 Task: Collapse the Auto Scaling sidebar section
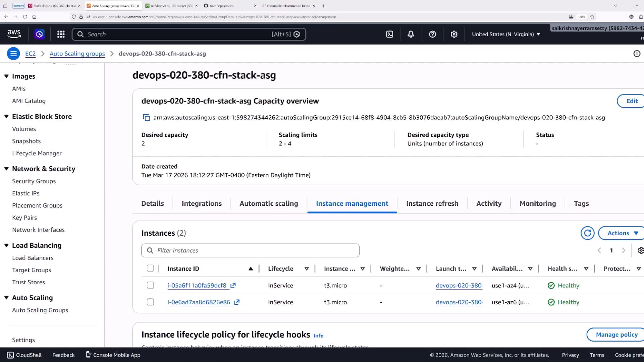point(6,298)
